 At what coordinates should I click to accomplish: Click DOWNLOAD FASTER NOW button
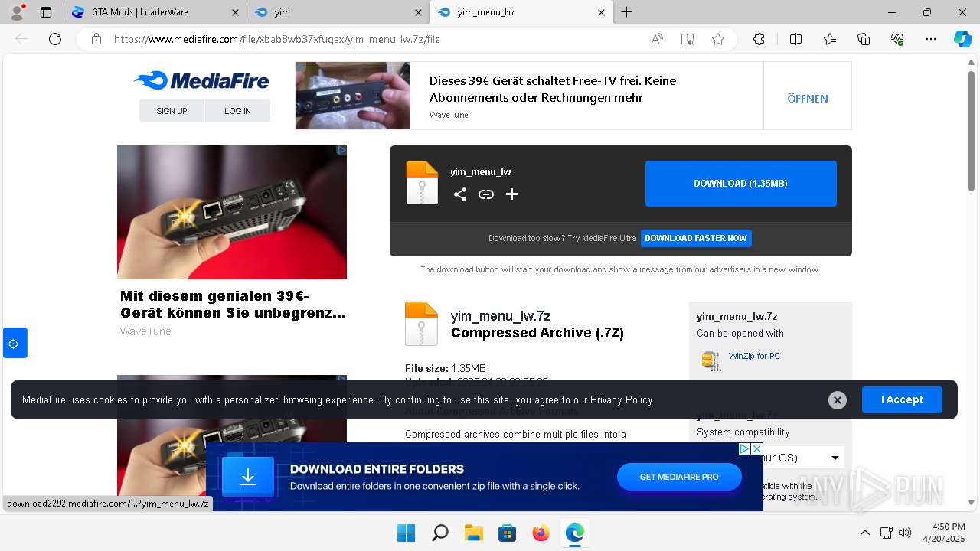coord(696,238)
